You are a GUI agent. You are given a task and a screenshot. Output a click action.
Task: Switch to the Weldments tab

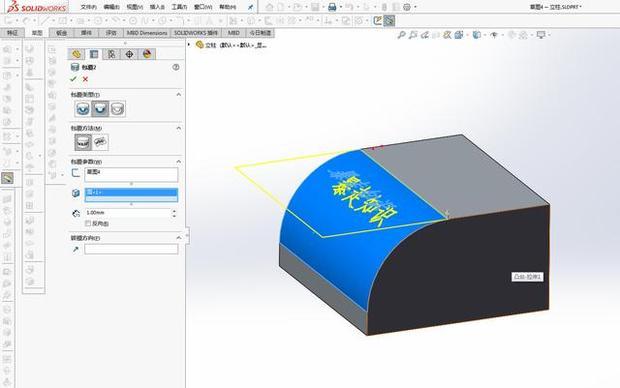86,33
